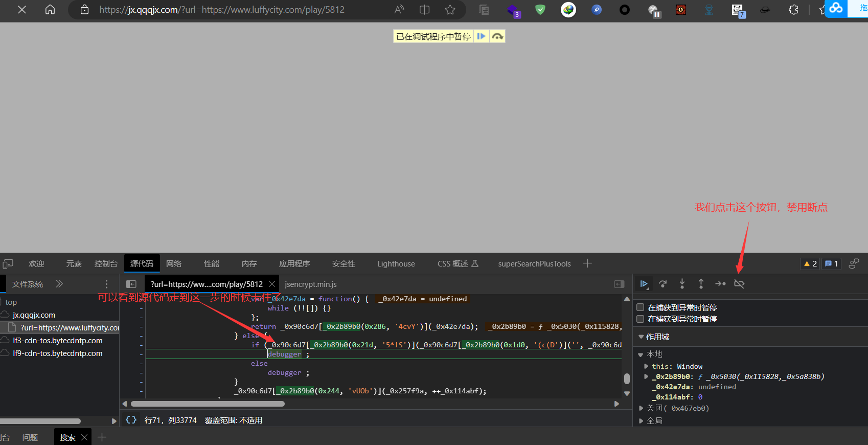The image size is (868, 445).
Task: Open the messages count badge
Action: click(831, 264)
